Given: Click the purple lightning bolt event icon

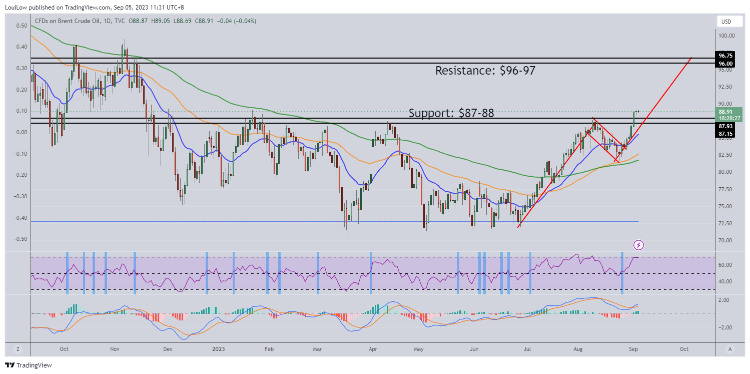Looking at the screenshot, I should (x=640, y=245).
